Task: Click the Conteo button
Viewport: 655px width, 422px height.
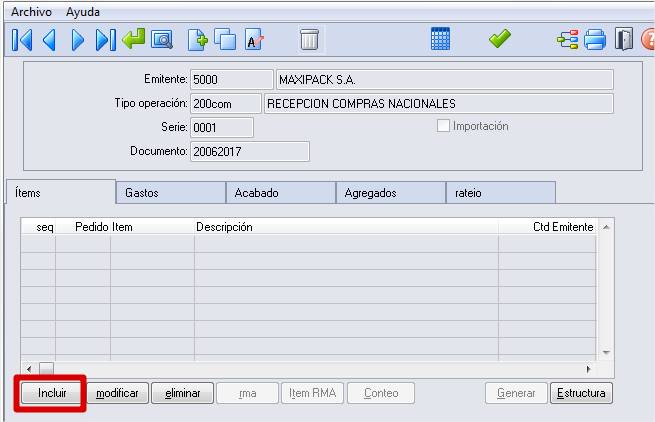Action: (381, 393)
